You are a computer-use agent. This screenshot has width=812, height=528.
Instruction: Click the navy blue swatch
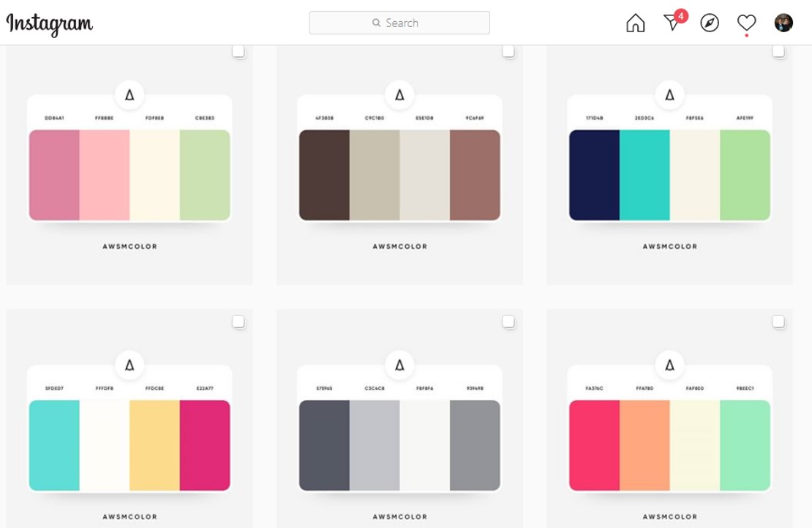click(595, 175)
